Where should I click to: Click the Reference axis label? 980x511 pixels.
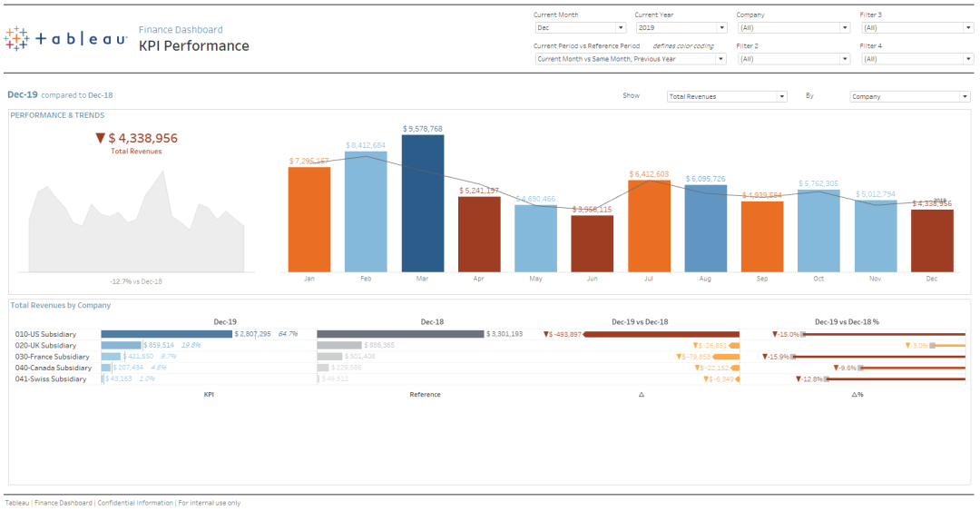425,395
